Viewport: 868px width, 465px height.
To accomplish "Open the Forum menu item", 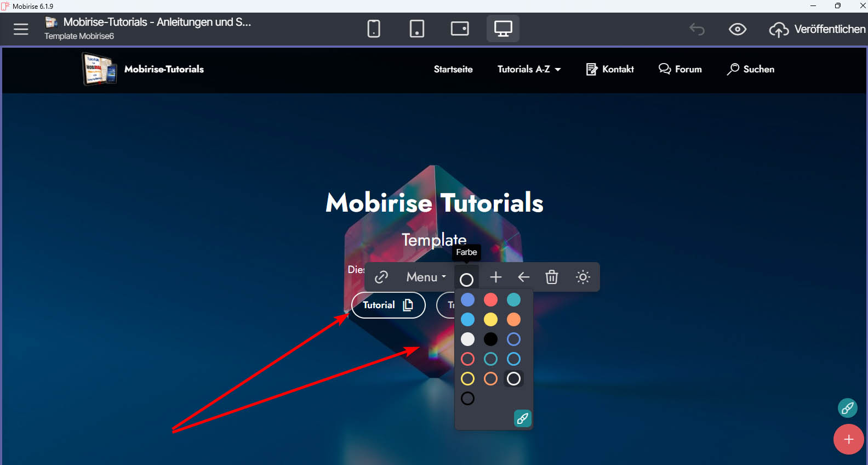I will (x=680, y=69).
